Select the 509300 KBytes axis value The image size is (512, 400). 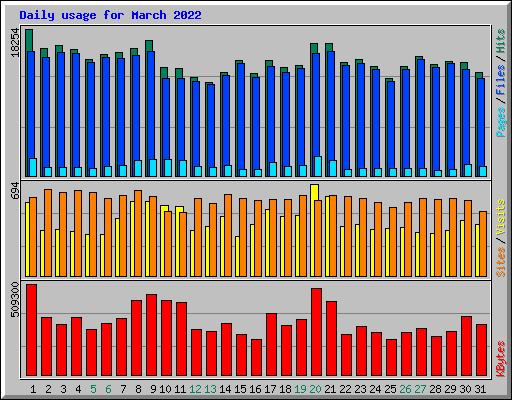click(15, 300)
